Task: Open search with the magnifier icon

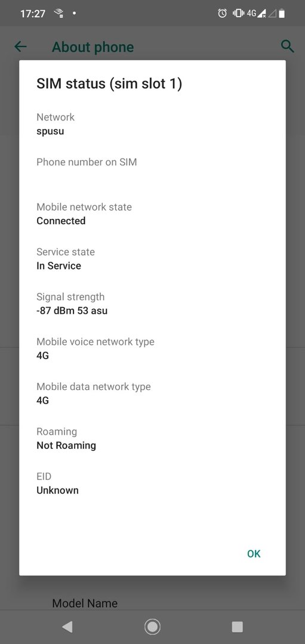Action: pyautogui.click(x=287, y=47)
